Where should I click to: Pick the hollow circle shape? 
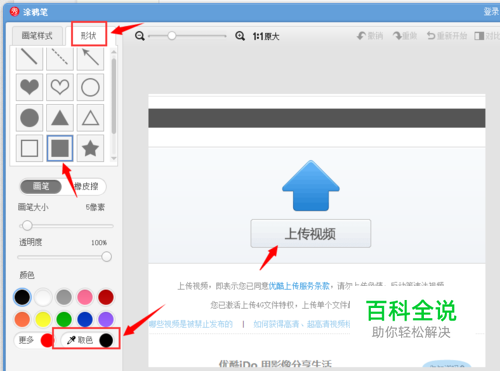(x=90, y=87)
